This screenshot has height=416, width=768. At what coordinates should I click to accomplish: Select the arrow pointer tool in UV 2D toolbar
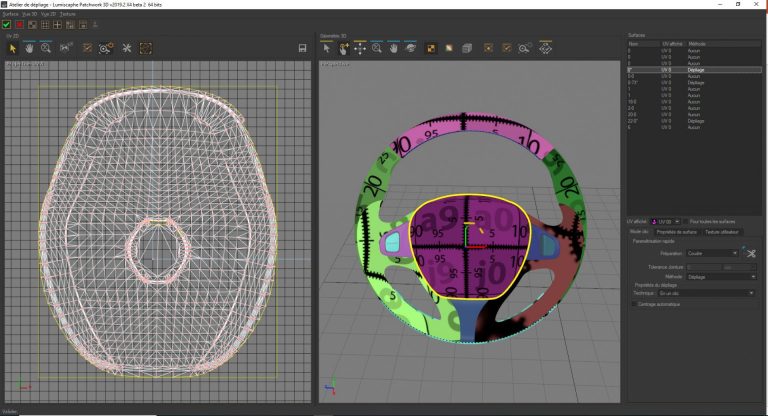13,47
